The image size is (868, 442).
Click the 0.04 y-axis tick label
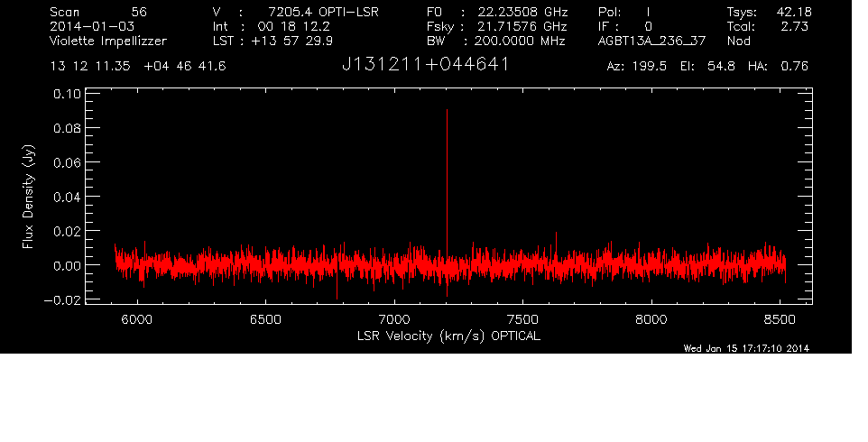tap(67, 197)
